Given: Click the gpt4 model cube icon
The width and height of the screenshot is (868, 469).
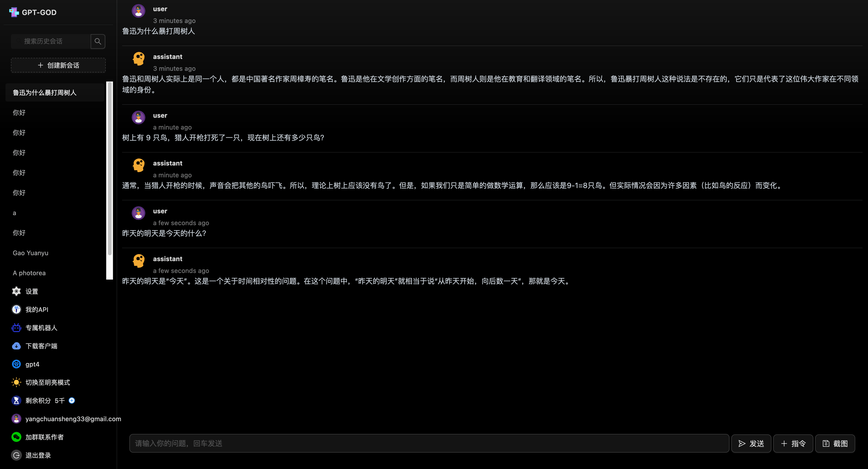Looking at the screenshot, I should click(16, 364).
